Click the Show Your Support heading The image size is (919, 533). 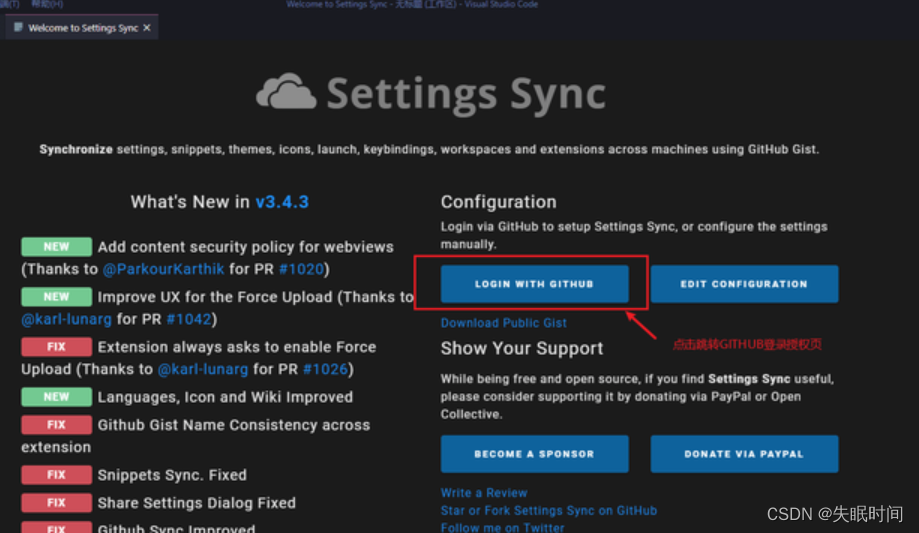[522, 348]
